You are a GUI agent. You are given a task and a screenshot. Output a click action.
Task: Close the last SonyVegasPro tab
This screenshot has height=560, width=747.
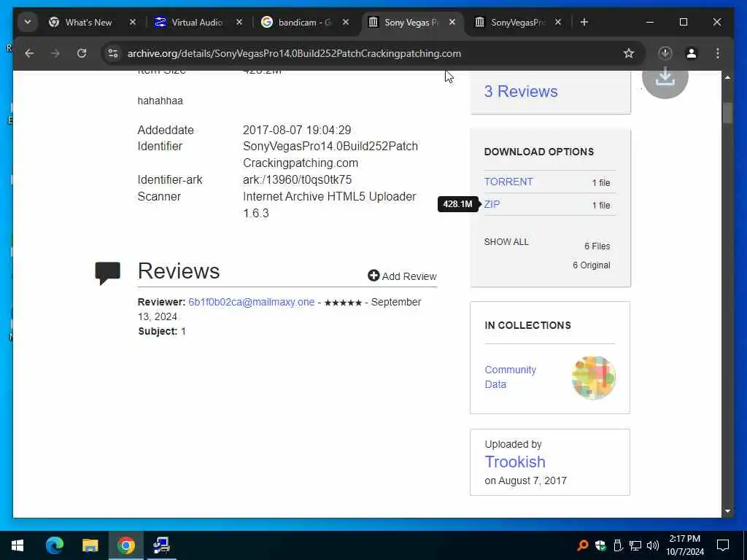pos(558,23)
